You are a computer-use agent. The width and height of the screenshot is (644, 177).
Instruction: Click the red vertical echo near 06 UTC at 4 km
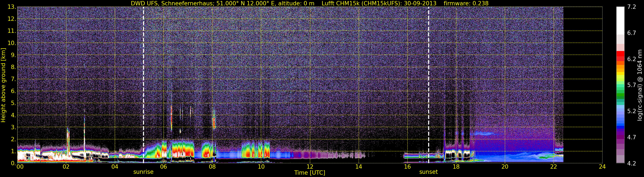171,118
